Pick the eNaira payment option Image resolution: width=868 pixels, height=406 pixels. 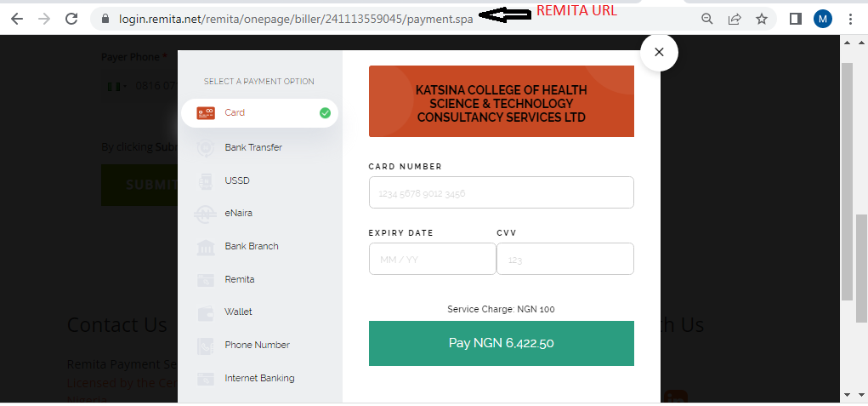tap(238, 213)
